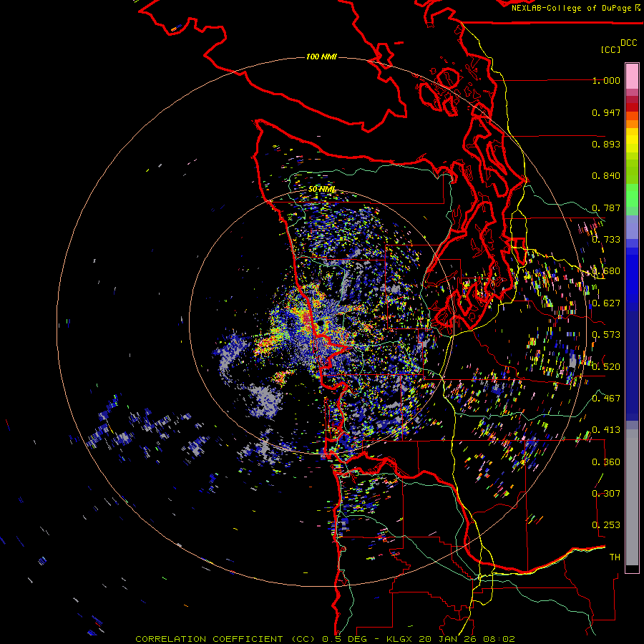Image resolution: width=644 pixels, height=644 pixels.
Task: Click the 50 NMI range ring label
Action: [322, 189]
